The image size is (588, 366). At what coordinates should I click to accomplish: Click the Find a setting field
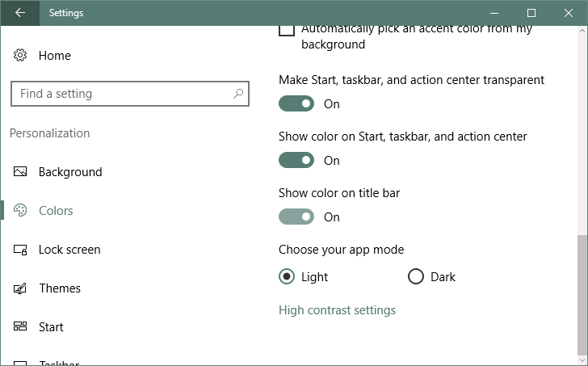pos(130,94)
